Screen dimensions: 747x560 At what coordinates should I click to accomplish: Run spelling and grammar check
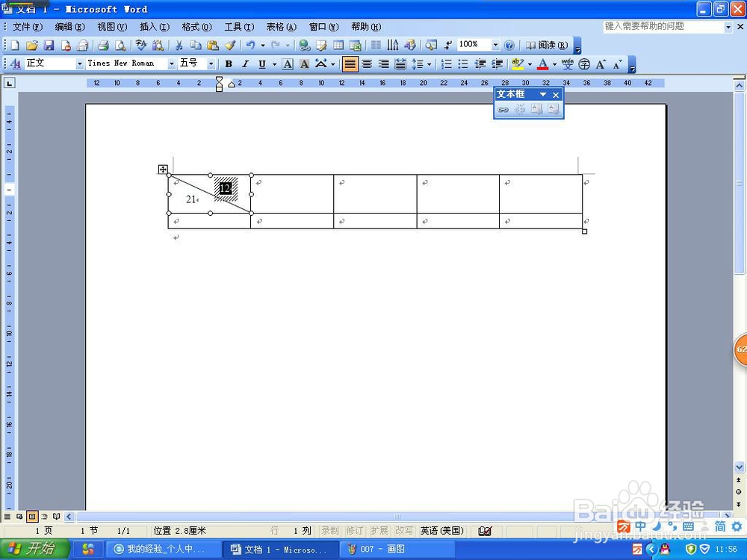point(140,46)
